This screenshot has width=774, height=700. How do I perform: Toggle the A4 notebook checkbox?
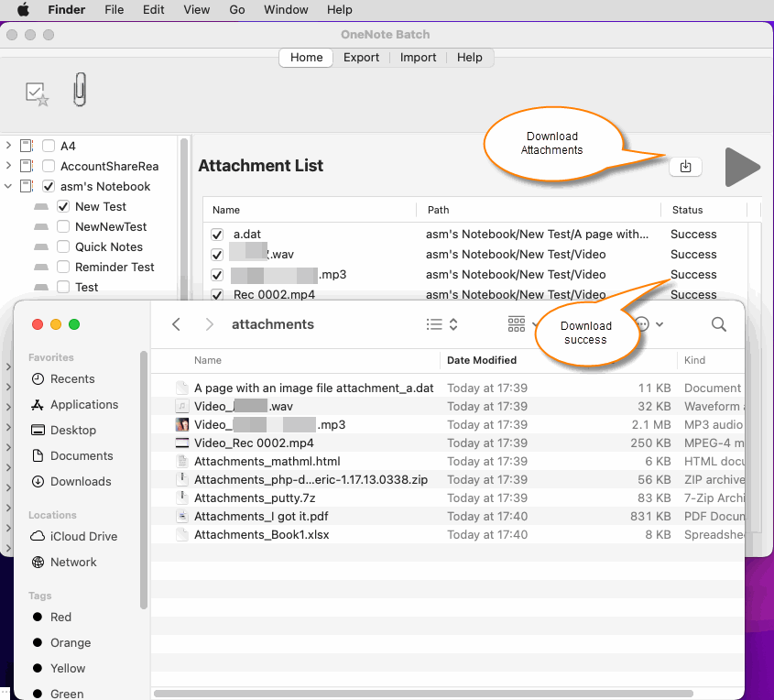click(x=49, y=146)
